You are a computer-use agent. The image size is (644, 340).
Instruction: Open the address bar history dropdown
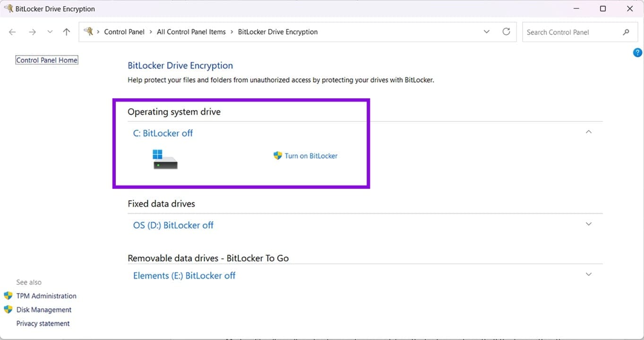[x=487, y=32]
